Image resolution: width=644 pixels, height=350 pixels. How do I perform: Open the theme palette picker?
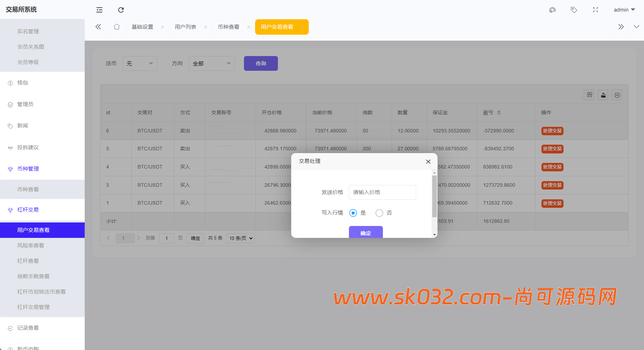(x=552, y=10)
